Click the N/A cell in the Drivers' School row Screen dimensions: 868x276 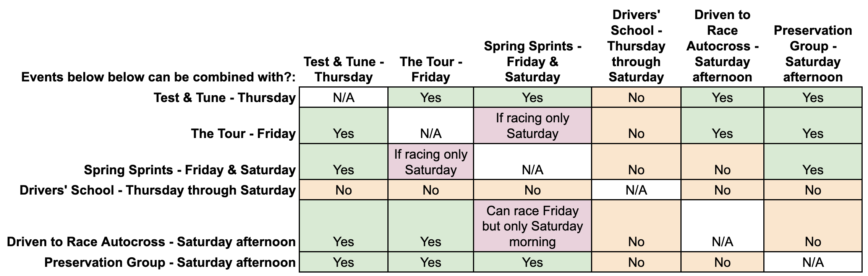click(x=636, y=190)
